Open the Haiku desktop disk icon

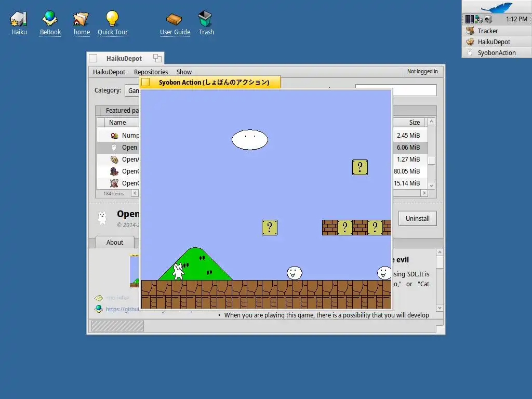[x=19, y=19]
